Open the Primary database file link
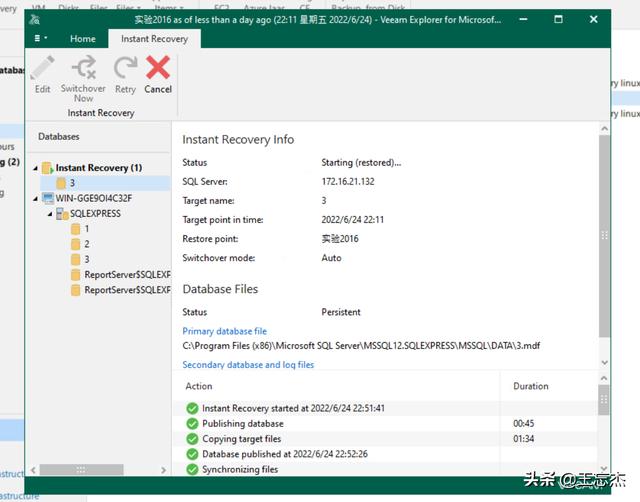640x502 pixels. pyautogui.click(x=224, y=331)
